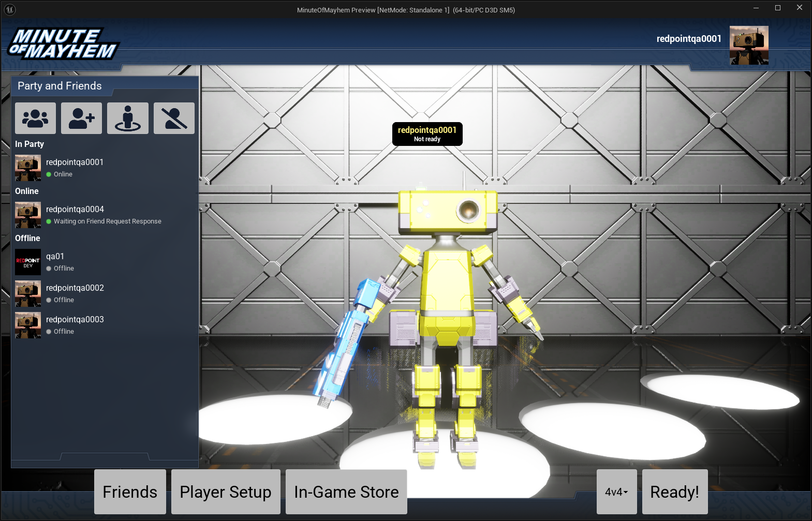
Task: Select the player presence icon button
Action: tap(128, 118)
